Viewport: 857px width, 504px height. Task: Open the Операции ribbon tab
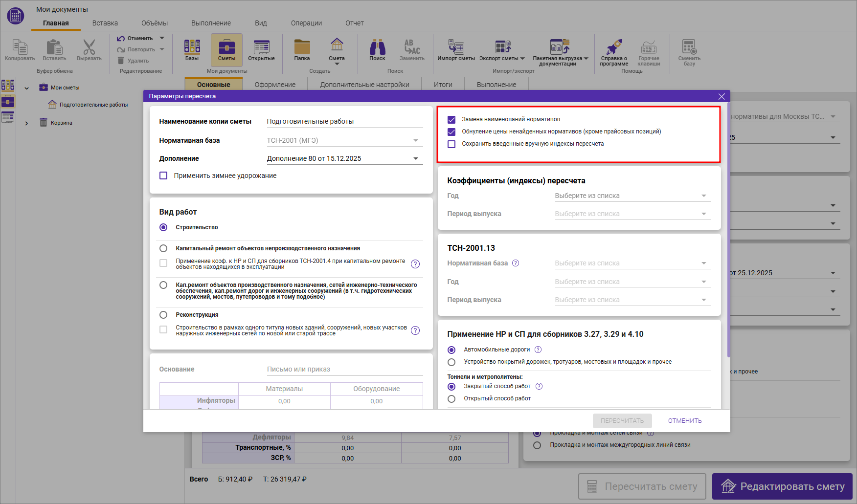tap(306, 23)
